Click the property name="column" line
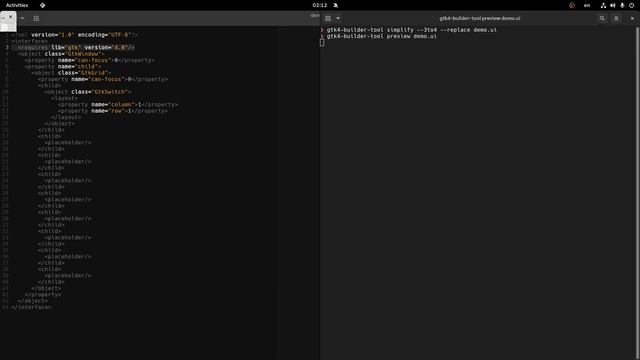The height and width of the screenshot is (360, 640). pyautogui.click(x=118, y=104)
